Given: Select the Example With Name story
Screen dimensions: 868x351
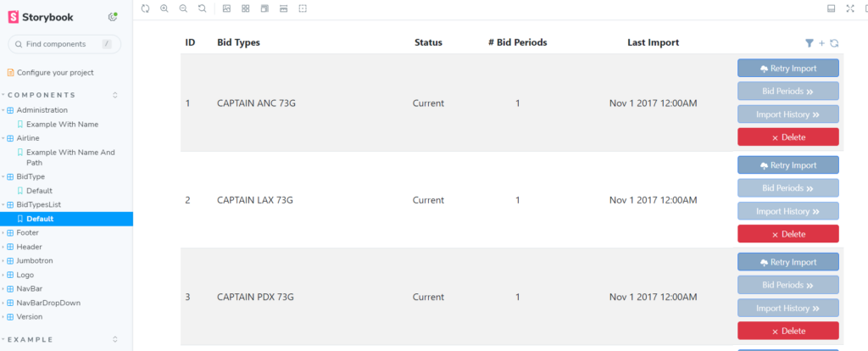Looking at the screenshot, I should 62,125.
